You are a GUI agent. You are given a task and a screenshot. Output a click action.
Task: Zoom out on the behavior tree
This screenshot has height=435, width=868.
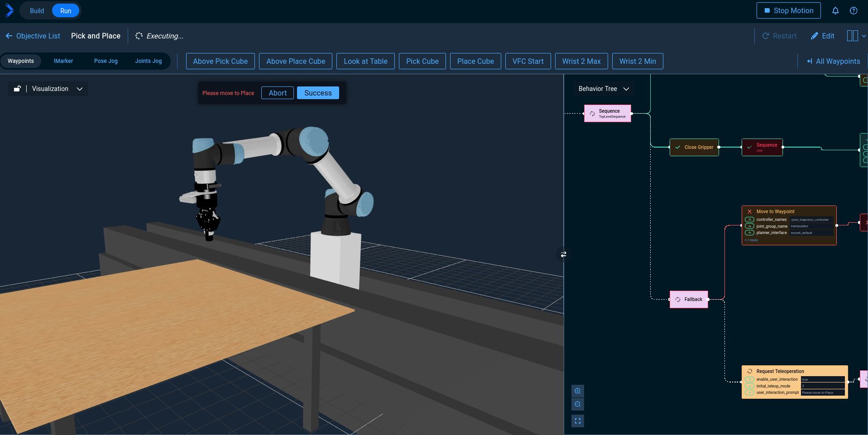(578, 404)
